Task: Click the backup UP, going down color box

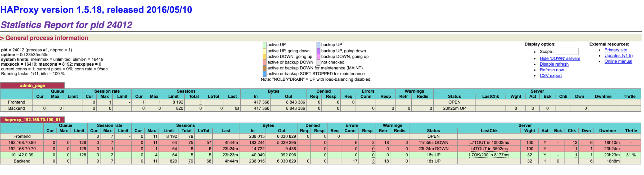Action: tap(318, 51)
